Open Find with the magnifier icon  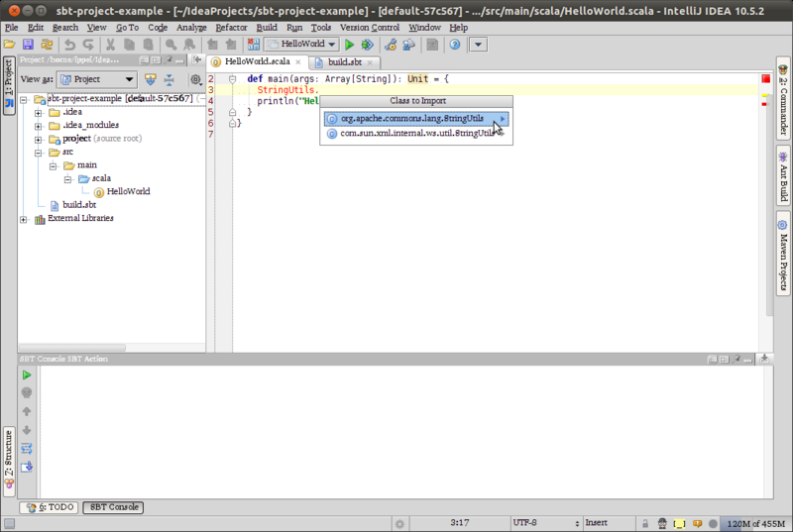(x=170, y=45)
